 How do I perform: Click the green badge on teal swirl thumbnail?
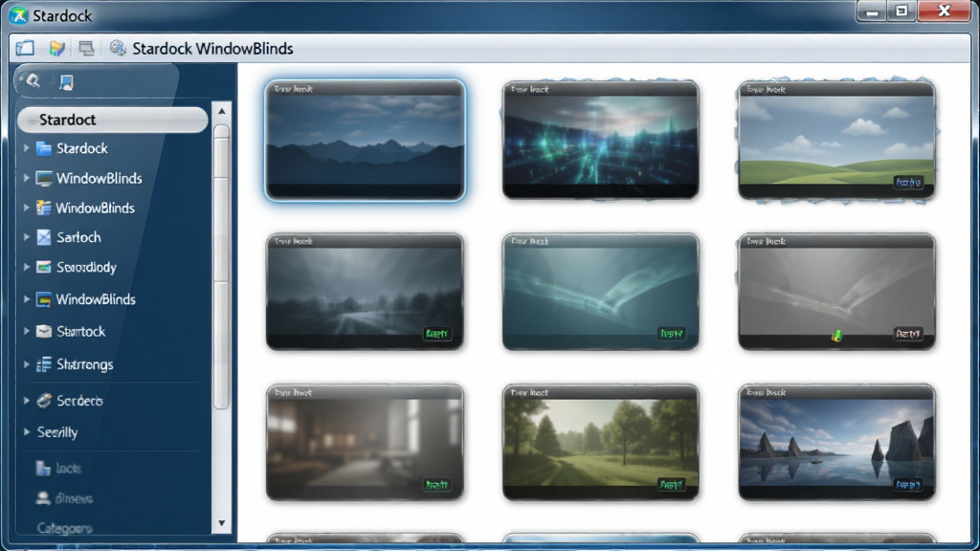[672, 334]
